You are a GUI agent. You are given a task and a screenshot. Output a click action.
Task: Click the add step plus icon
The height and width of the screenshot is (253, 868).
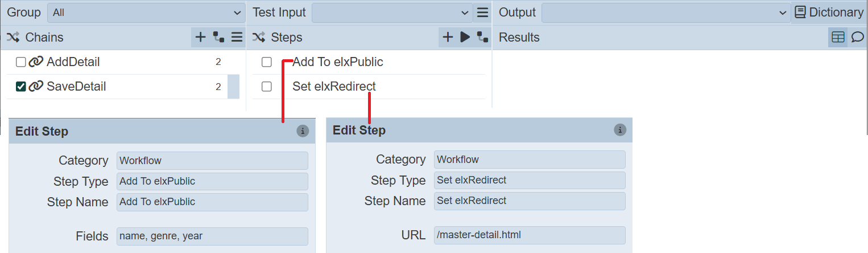(x=448, y=38)
